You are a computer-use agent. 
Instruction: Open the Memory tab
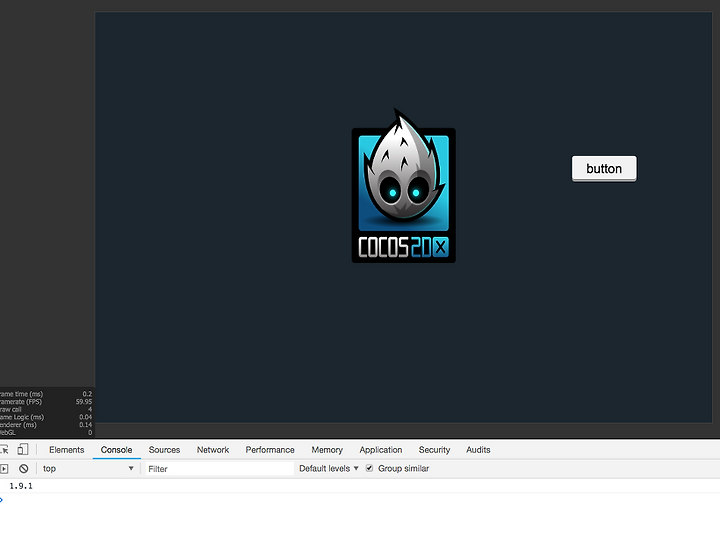(327, 450)
